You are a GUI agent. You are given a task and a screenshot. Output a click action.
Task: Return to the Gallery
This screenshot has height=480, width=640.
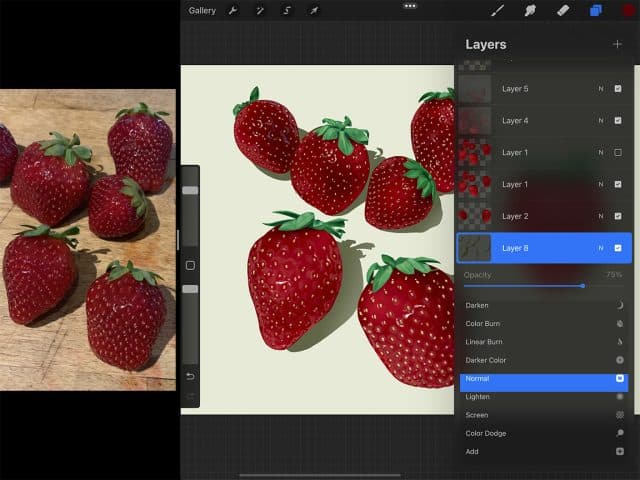[x=202, y=11]
